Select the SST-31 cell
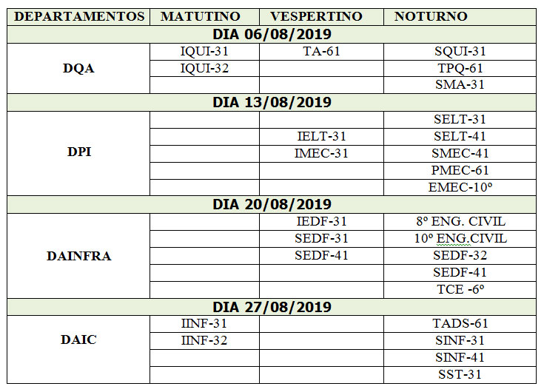 click(x=460, y=374)
